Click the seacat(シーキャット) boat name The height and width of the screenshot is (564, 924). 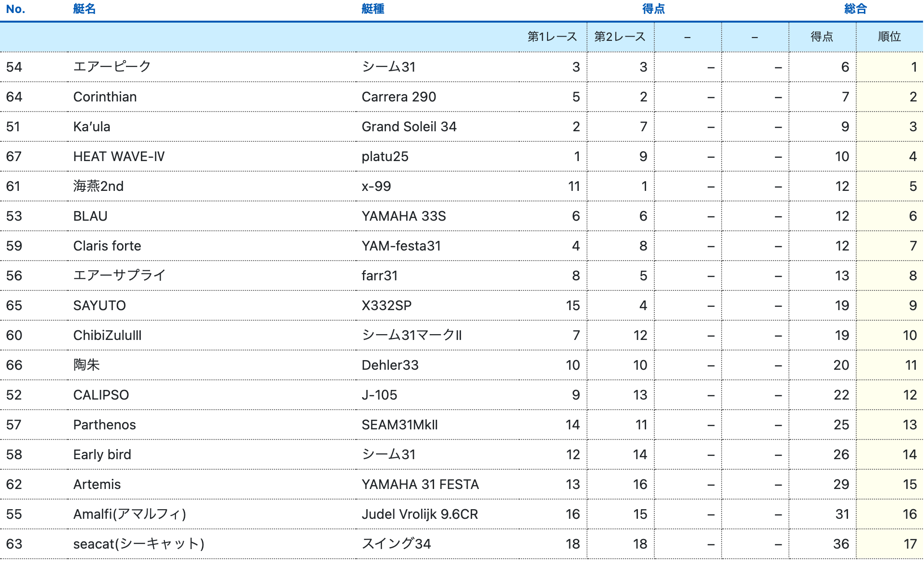[x=138, y=544]
